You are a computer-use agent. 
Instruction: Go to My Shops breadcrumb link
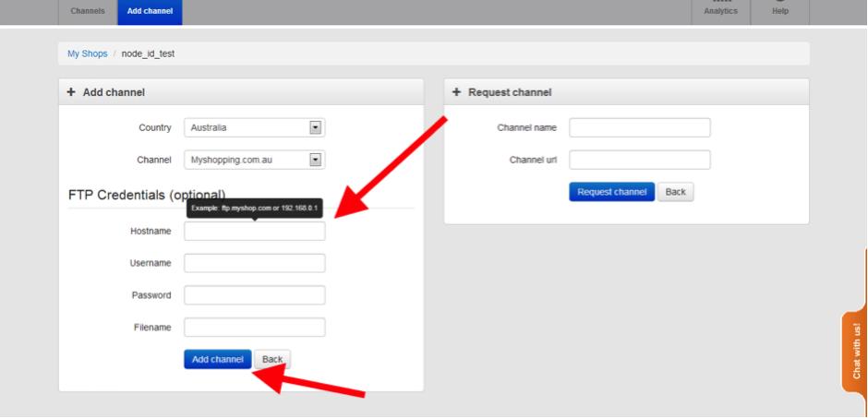tap(87, 54)
